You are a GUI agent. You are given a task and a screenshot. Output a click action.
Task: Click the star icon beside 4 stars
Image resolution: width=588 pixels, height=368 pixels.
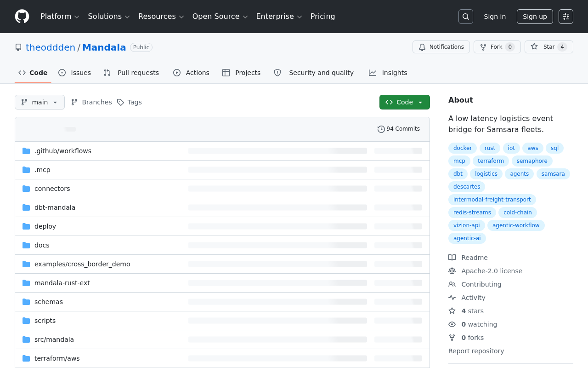(452, 311)
